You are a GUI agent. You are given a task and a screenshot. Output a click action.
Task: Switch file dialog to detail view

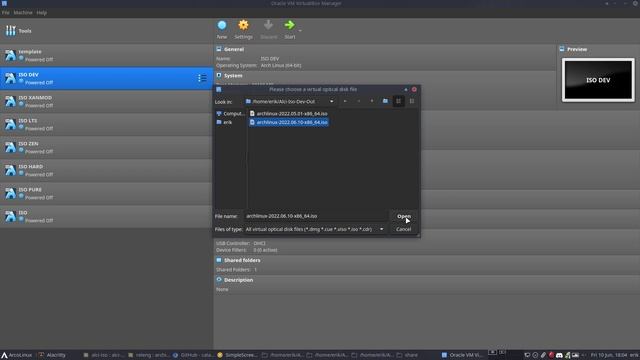click(x=412, y=101)
